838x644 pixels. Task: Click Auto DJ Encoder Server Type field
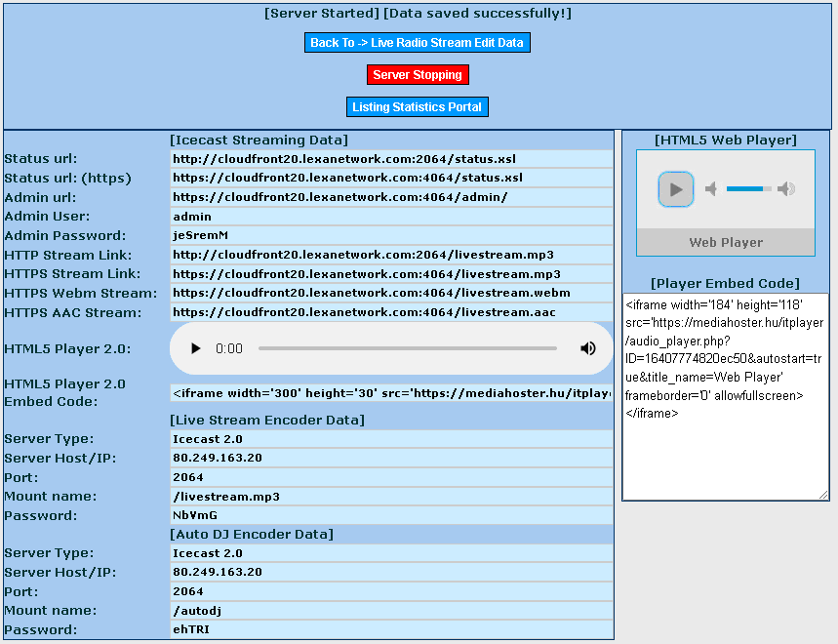point(391,553)
